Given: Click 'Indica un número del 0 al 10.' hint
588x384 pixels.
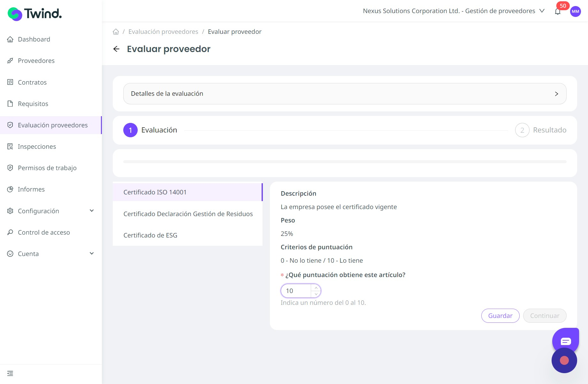Looking at the screenshot, I should pyautogui.click(x=323, y=303).
